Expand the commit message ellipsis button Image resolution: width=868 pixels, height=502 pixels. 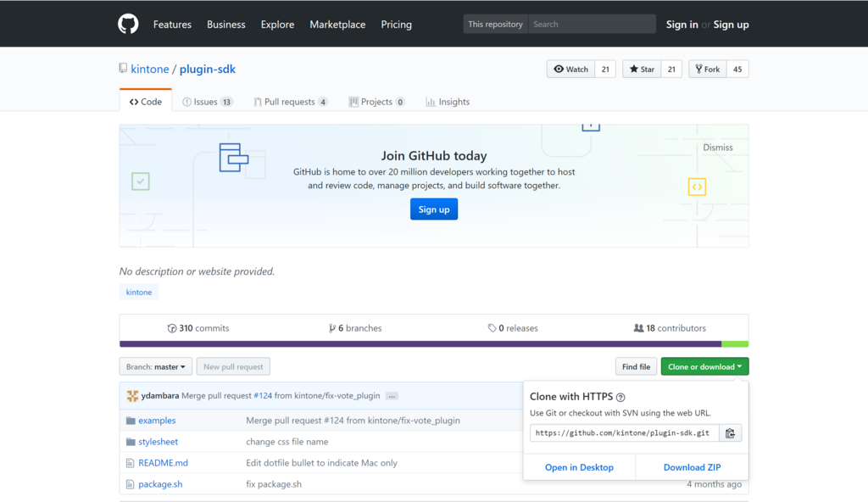click(392, 396)
